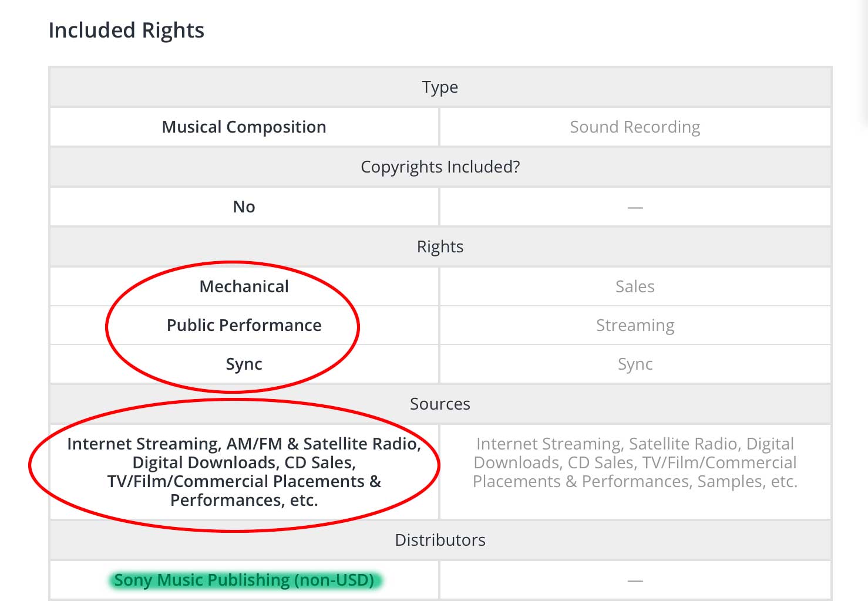Click the Rights header row
Image resolution: width=868 pixels, height=615 pixels.
440,246
